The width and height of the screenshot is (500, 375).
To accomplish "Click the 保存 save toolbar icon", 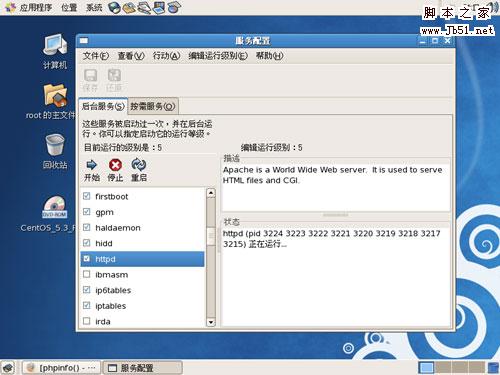I will 90,75.
